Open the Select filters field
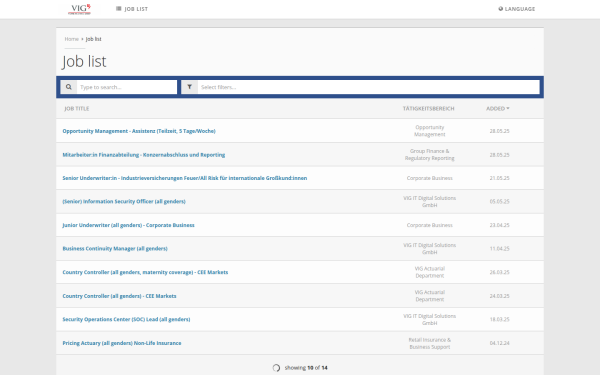This screenshot has width=600, height=375. pyautogui.click(x=368, y=87)
